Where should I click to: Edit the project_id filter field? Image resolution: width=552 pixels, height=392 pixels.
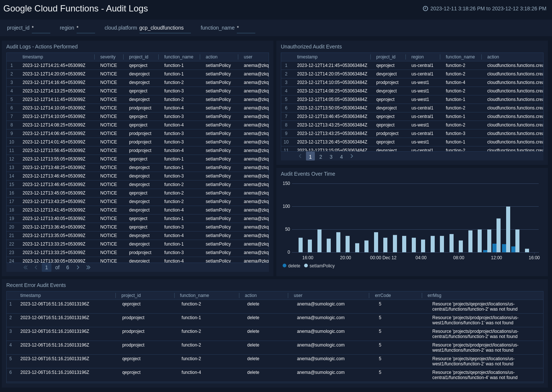(41, 28)
